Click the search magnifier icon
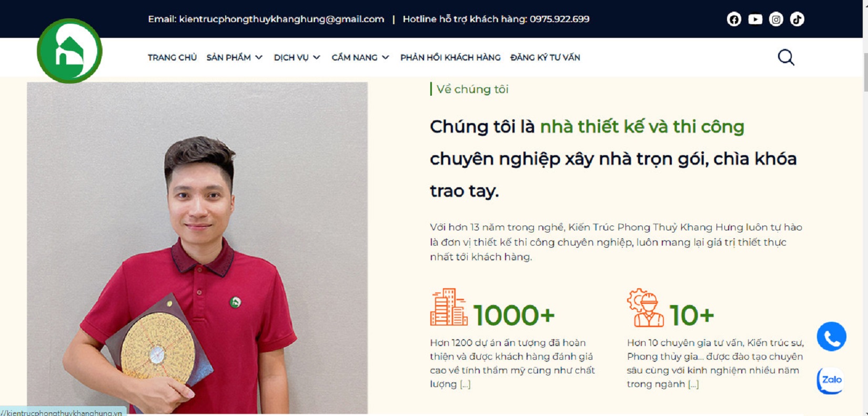The width and height of the screenshot is (868, 416). coord(786,57)
